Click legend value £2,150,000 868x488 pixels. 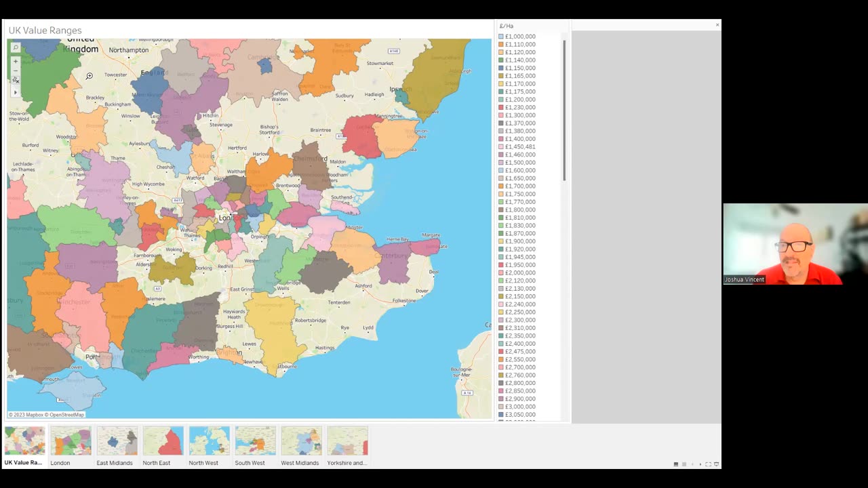click(520, 296)
